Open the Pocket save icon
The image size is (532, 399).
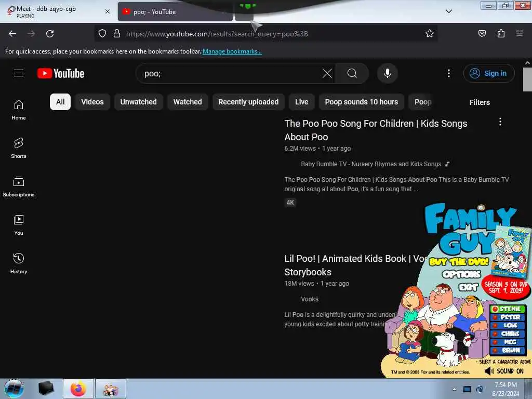pos(482,33)
